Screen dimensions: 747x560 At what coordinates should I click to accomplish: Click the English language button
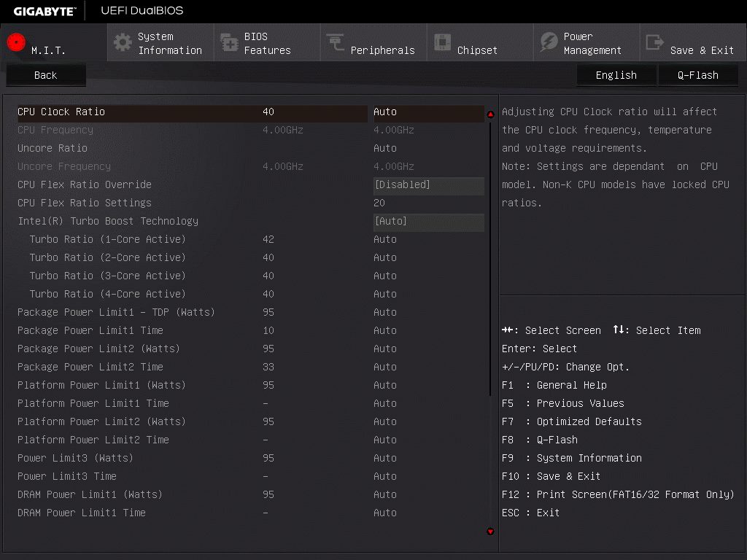point(616,75)
